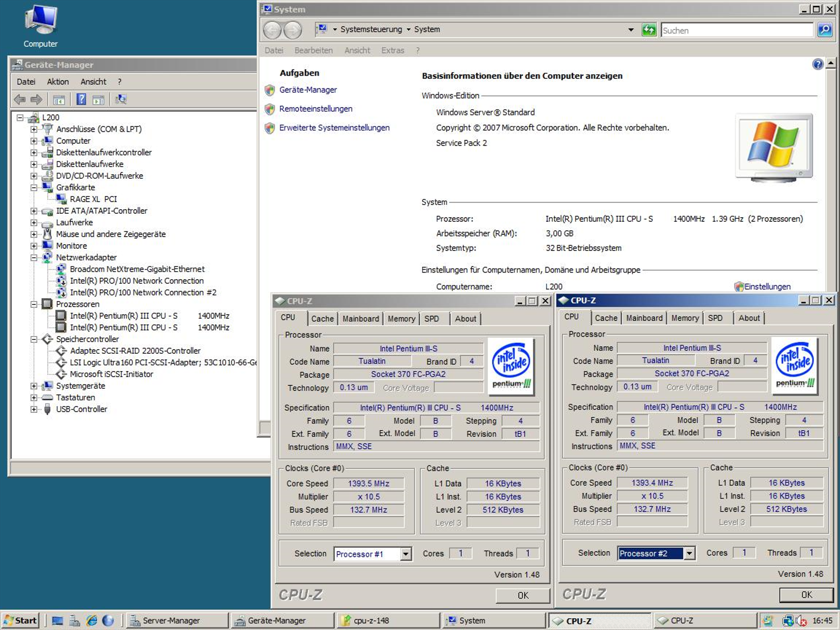Open the Extras menu in System window
Image resolution: width=840 pixels, height=630 pixels.
[x=393, y=50]
